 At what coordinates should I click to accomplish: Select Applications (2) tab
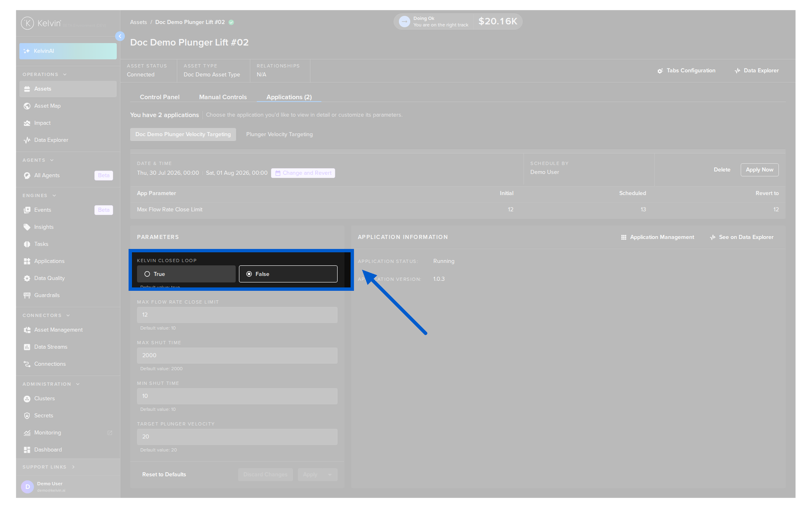289,97
